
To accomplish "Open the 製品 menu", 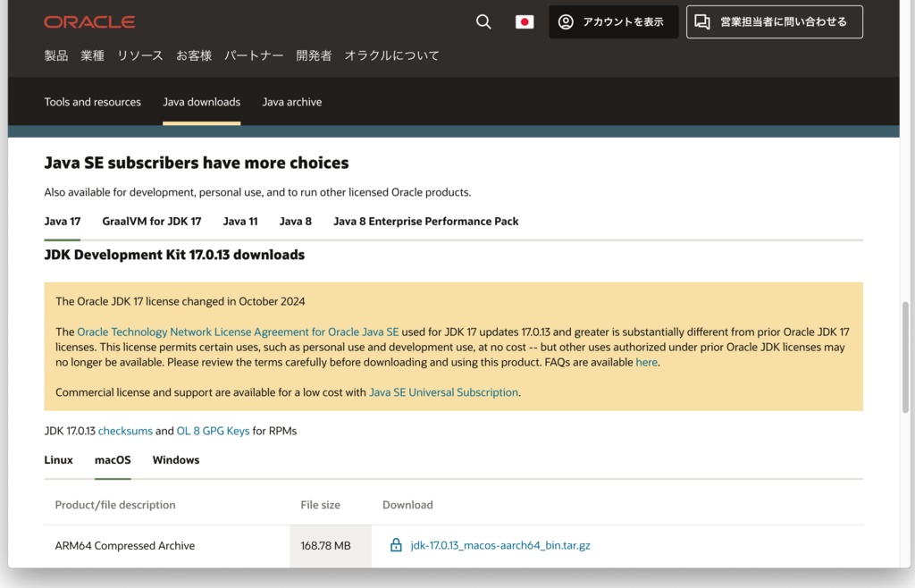I will point(56,55).
